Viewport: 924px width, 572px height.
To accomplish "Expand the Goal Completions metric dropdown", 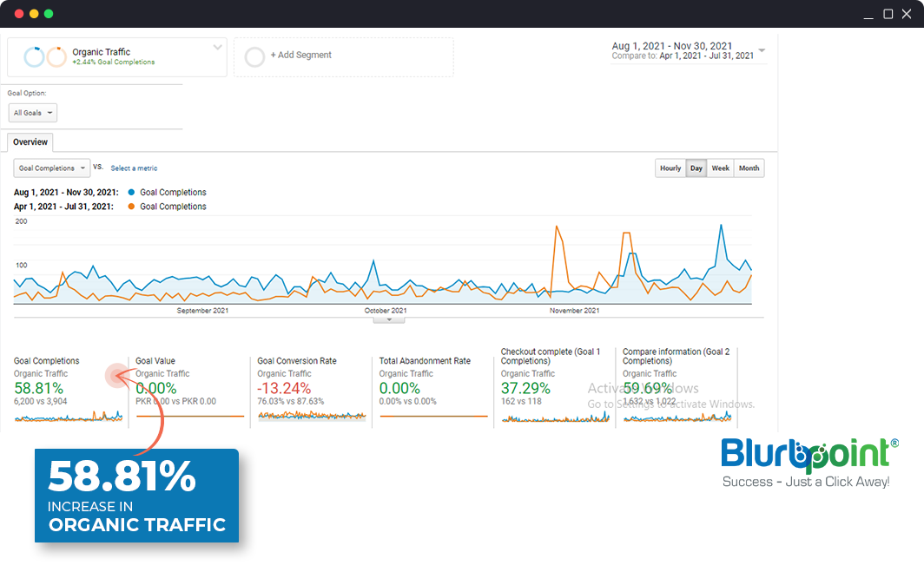I will coord(52,168).
